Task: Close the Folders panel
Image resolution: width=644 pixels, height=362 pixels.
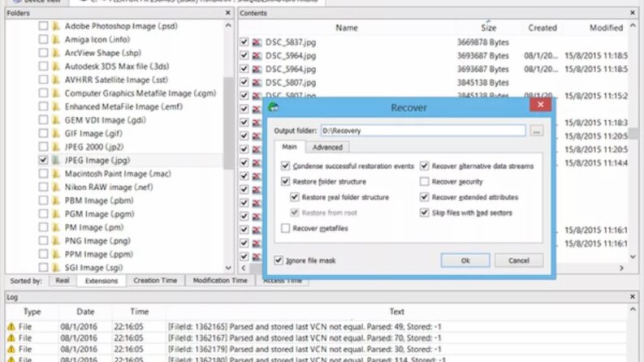Action: coord(228,13)
